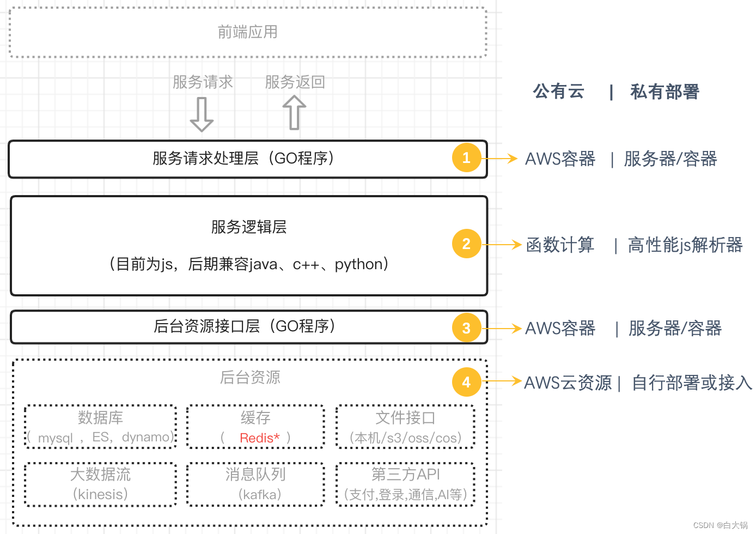Click the orange badge numbered 3
The width and height of the screenshot is (756, 534).
click(x=466, y=327)
